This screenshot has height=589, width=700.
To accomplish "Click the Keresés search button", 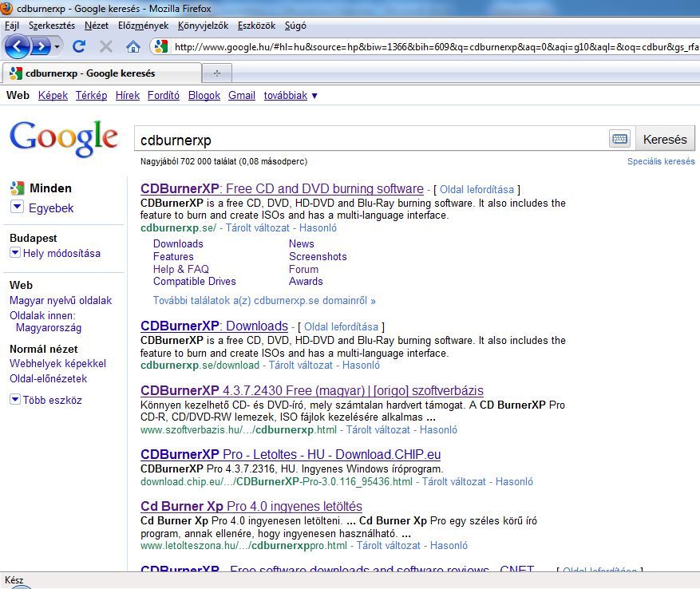I will [665, 140].
